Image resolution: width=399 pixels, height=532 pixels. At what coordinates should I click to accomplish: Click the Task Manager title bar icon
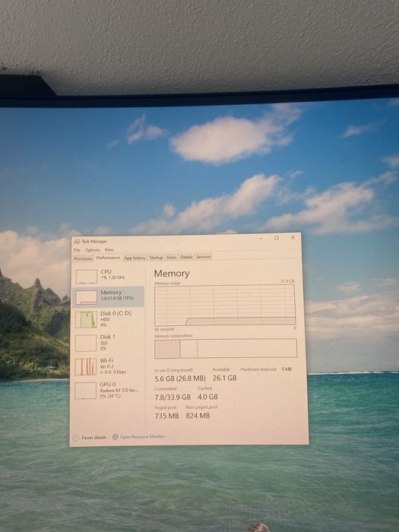tap(77, 242)
